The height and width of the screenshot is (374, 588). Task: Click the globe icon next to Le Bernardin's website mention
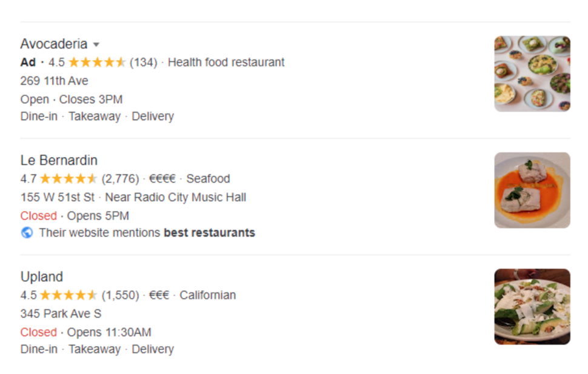[x=27, y=233]
